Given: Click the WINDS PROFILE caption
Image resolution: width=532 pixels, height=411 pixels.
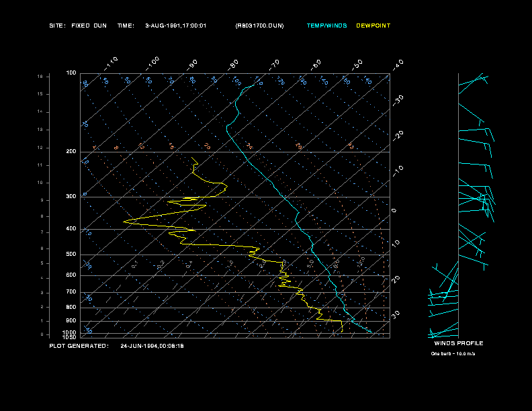Looking at the screenshot, I should (459, 343).
